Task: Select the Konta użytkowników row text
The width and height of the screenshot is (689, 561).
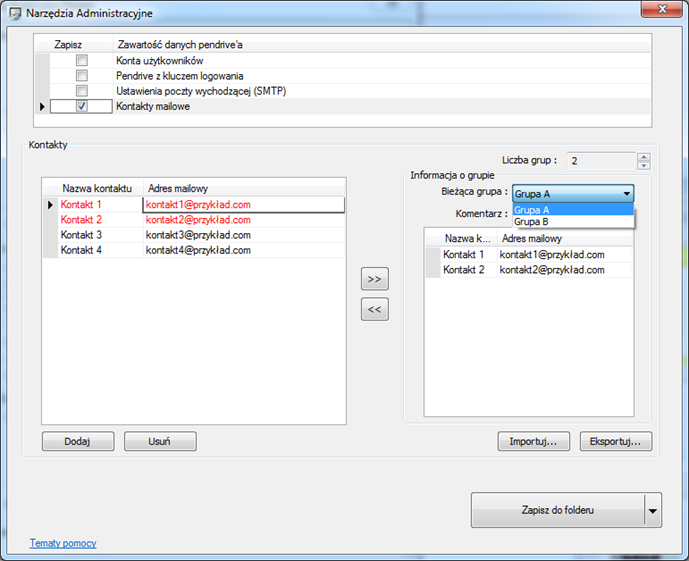Action: (x=160, y=61)
